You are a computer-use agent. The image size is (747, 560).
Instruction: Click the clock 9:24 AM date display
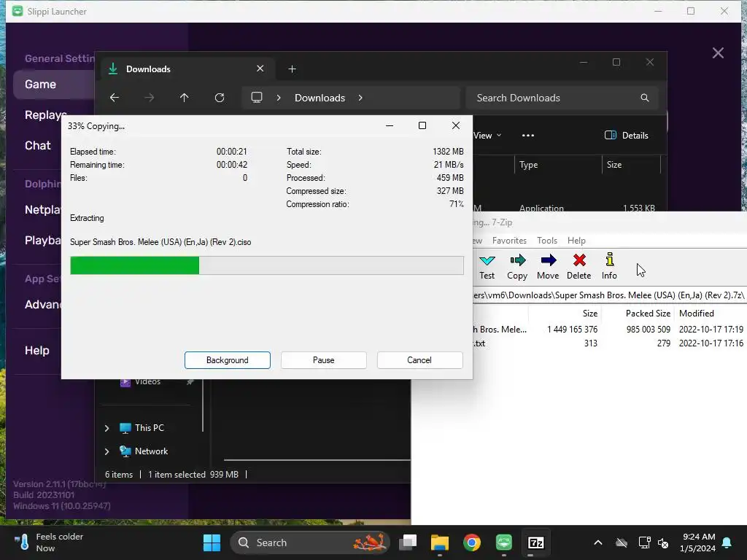pyautogui.click(x=698, y=542)
